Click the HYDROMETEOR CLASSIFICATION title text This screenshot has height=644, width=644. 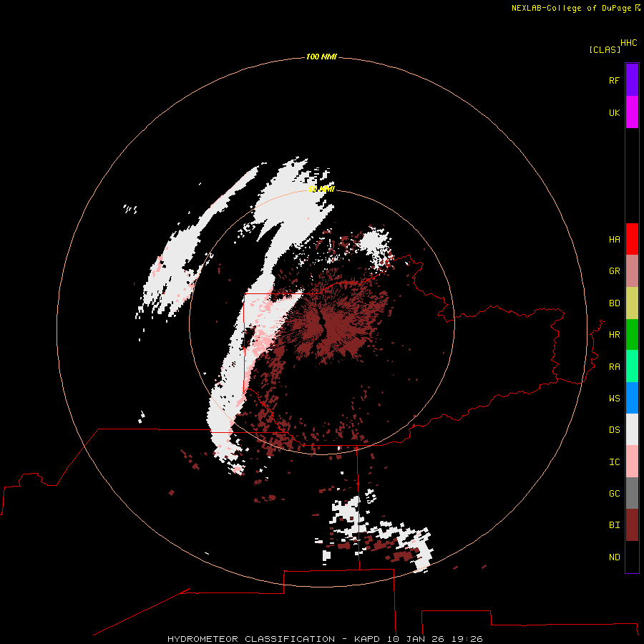[x=251, y=639]
